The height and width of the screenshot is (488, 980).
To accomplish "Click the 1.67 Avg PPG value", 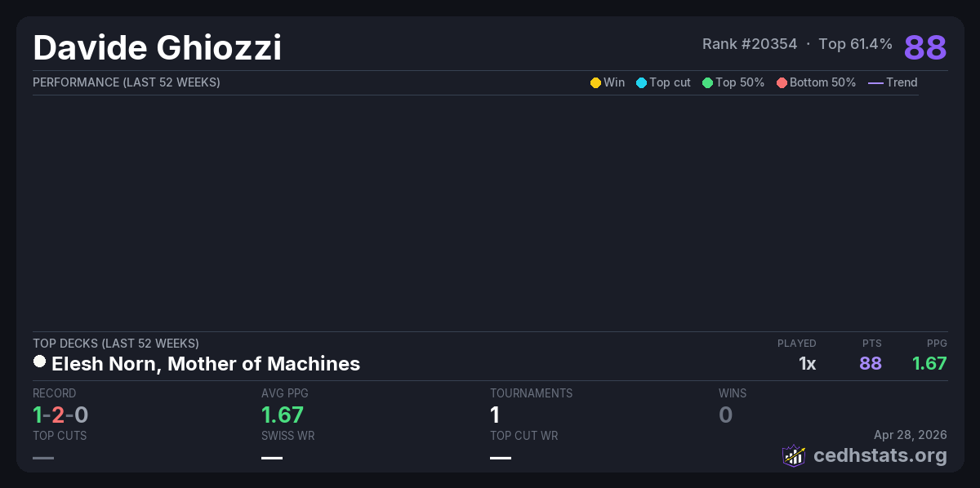I will [x=283, y=415].
